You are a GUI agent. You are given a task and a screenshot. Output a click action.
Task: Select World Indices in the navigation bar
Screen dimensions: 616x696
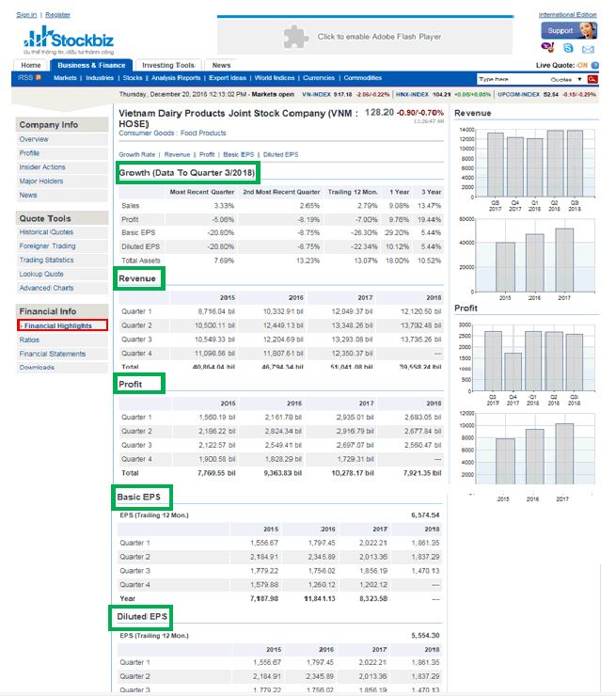click(275, 78)
